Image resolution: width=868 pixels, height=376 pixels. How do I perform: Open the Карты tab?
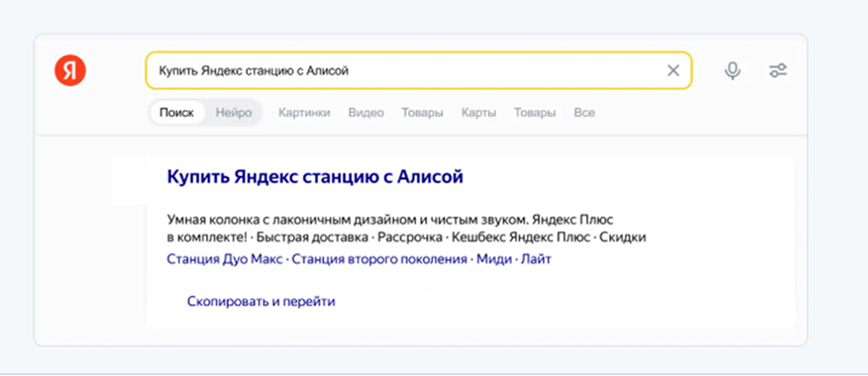pyautogui.click(x=479, y=113)
